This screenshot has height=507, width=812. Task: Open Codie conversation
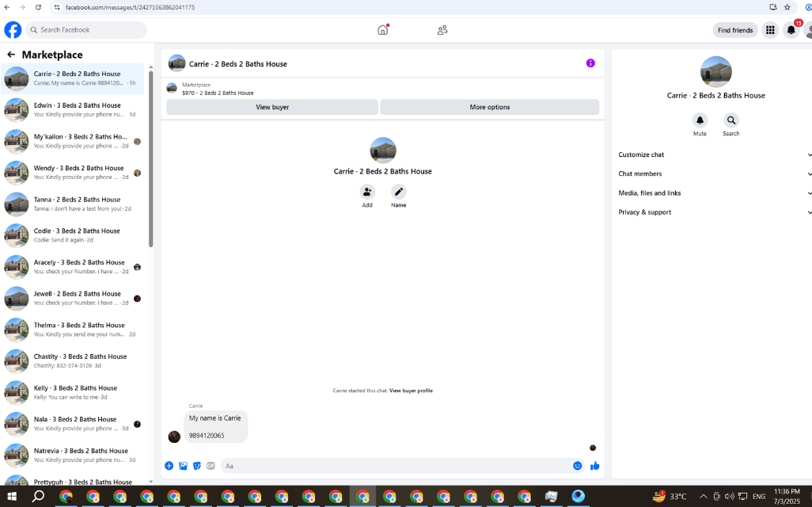73,235
